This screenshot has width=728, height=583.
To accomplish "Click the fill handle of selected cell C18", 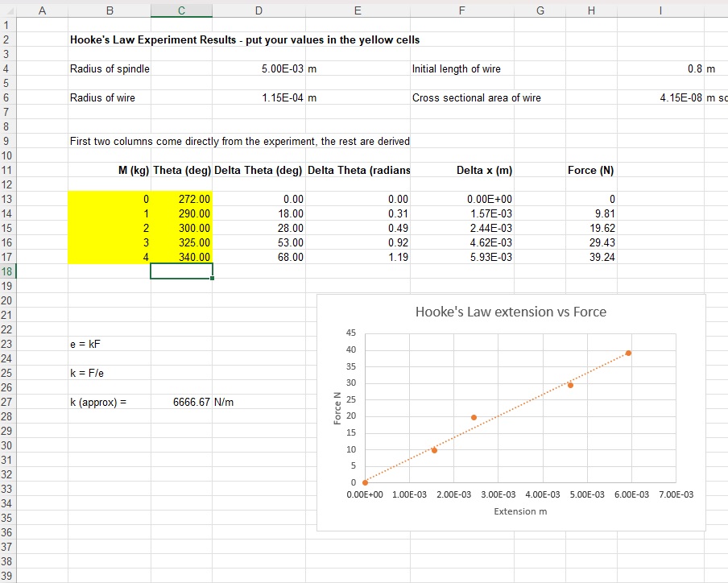I will coord(212,278).
